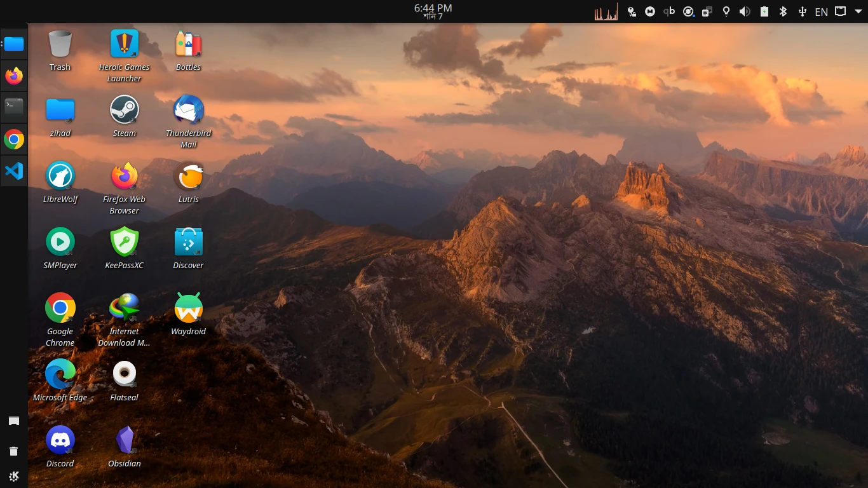
Task: Toggle Bluetooth from the system tray
Action: (783, 11)
